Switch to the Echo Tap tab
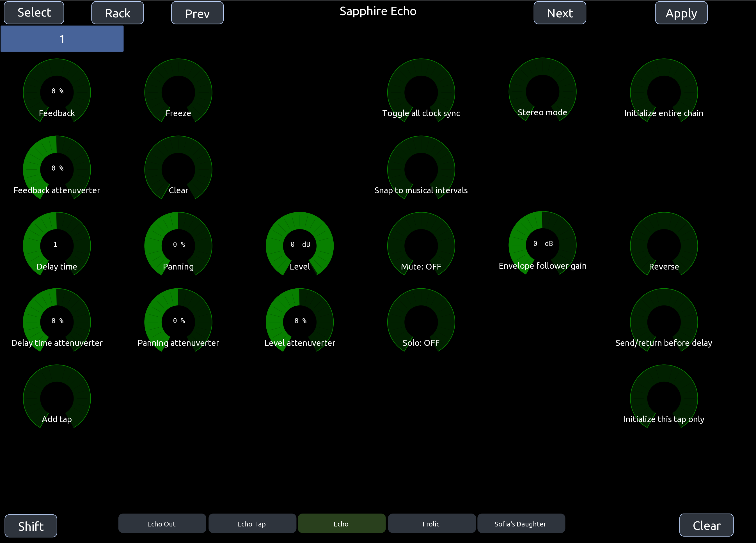This screenshot has height=543, width=756. (x=252, y=523)
